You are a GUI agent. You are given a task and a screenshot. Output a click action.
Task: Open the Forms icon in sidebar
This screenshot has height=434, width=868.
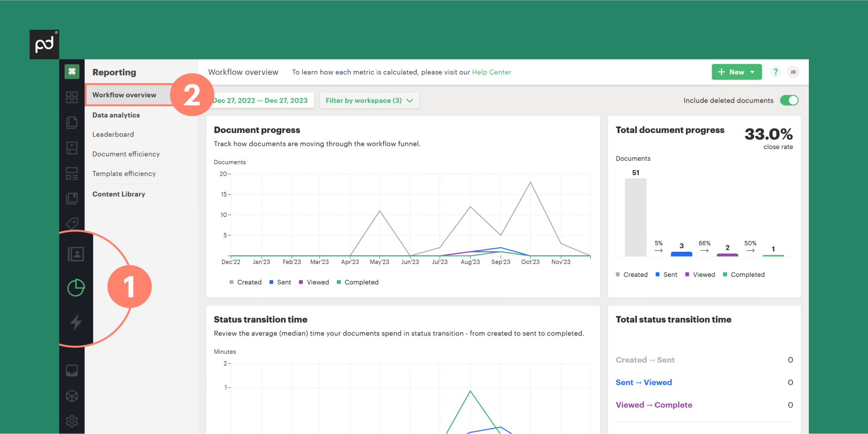click(72, 173)
